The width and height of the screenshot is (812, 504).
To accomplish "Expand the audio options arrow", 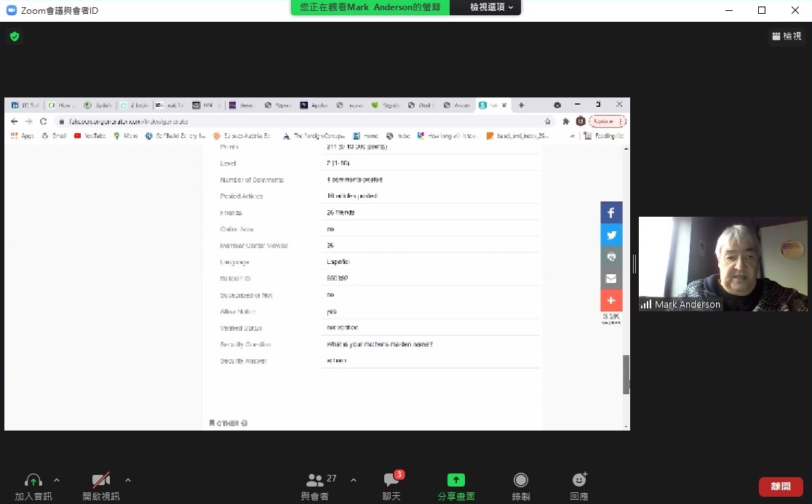I will pyautogui.click(x=57, y=480).
